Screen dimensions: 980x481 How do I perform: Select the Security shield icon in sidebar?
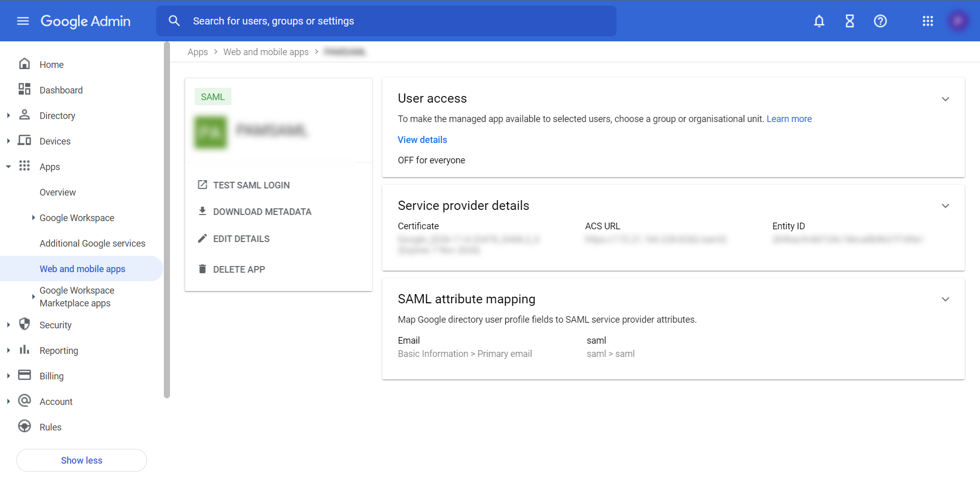[x=24, y=324]
